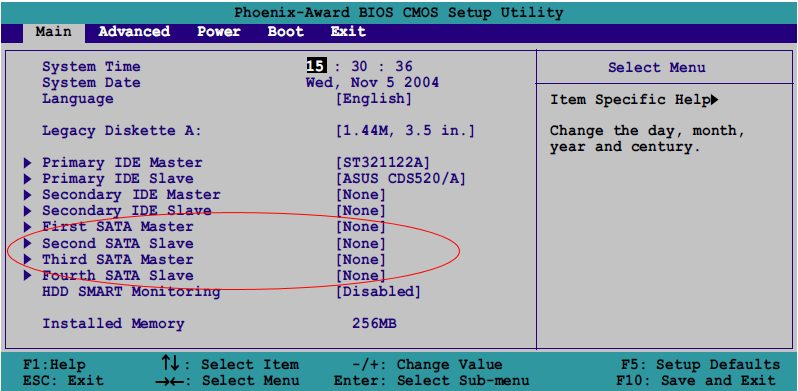Screen dimensions: 798x391
Task: Expand Primary IDE Slave submenu arrow
Action: point(28,179)
